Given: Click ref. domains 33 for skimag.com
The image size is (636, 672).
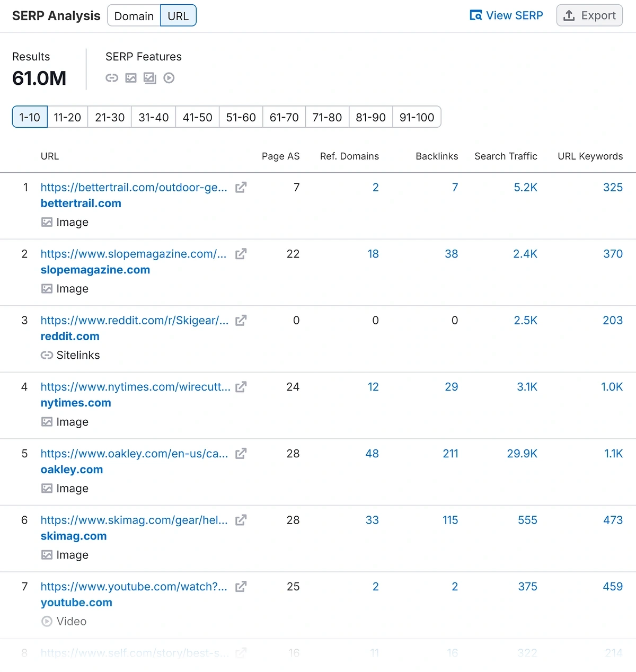Looking at the screenshot, I should tap(372, 520).
